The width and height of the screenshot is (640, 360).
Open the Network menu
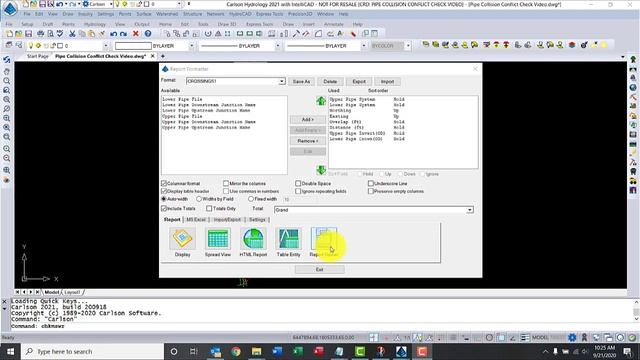click(x=215, y=14)
